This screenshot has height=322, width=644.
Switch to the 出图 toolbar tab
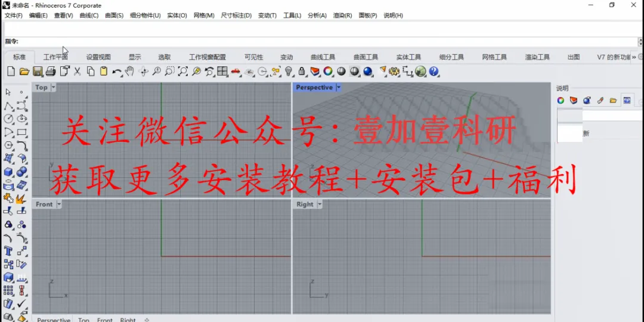[574, 57]
